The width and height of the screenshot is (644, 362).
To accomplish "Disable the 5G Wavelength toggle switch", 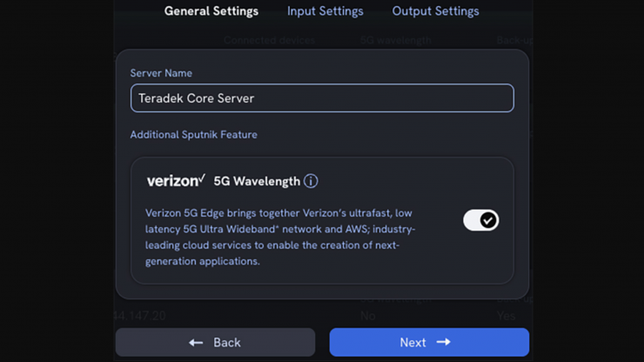I will pyautogui.click(x=480, y=220).
